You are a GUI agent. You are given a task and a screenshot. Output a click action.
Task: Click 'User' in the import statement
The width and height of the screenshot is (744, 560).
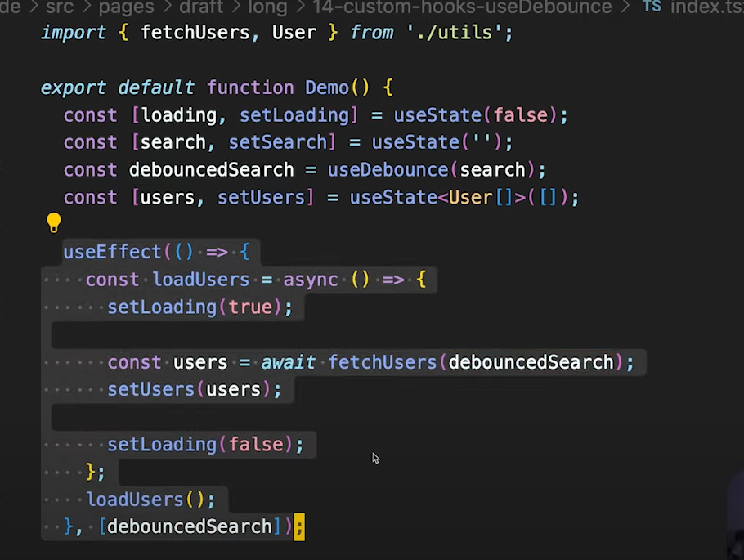(294, 33)
